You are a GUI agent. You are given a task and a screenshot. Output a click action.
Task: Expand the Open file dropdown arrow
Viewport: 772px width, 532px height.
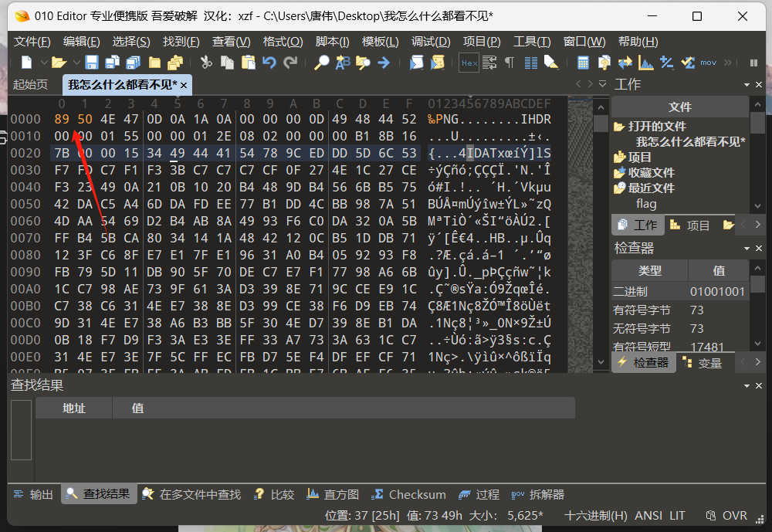[76, 63]
